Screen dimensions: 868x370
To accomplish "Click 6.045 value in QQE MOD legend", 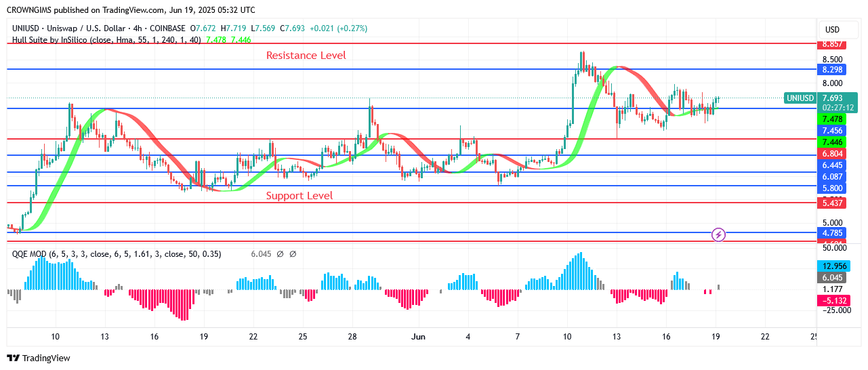I will (x=262, y=254).
